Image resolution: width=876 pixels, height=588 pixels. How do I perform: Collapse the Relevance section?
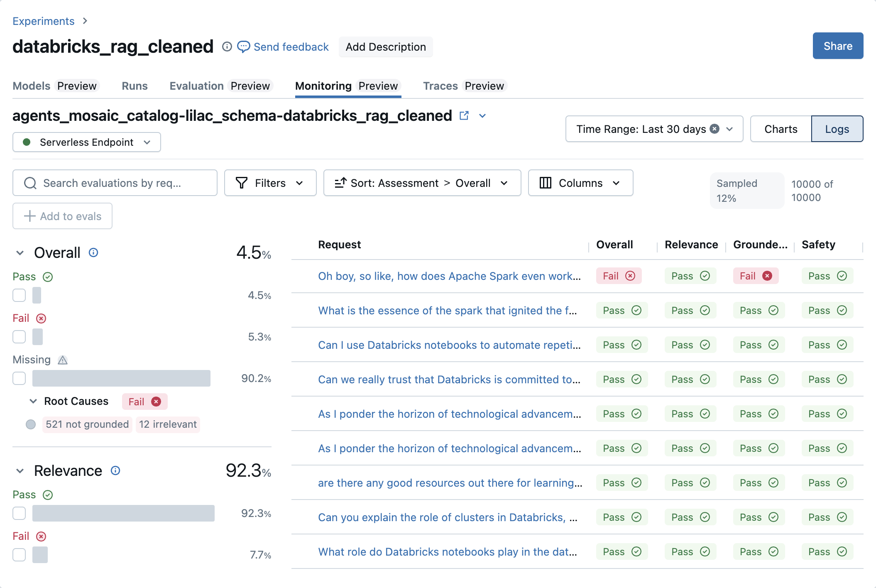20,471
